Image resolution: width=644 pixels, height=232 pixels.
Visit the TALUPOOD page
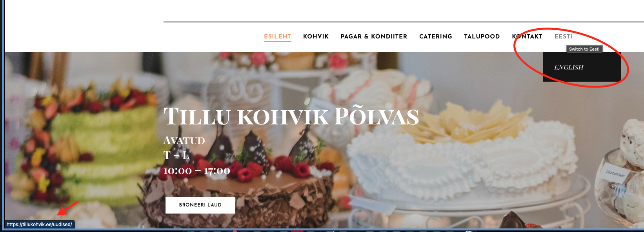tap(482, 37)
